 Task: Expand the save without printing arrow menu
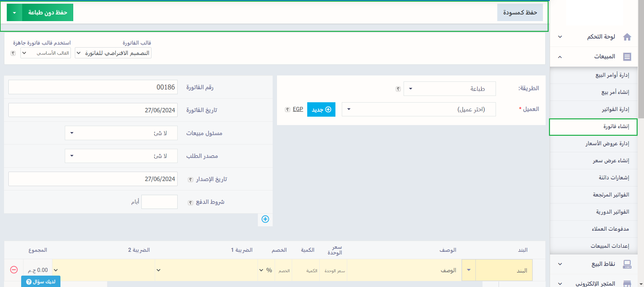point(14,13)
